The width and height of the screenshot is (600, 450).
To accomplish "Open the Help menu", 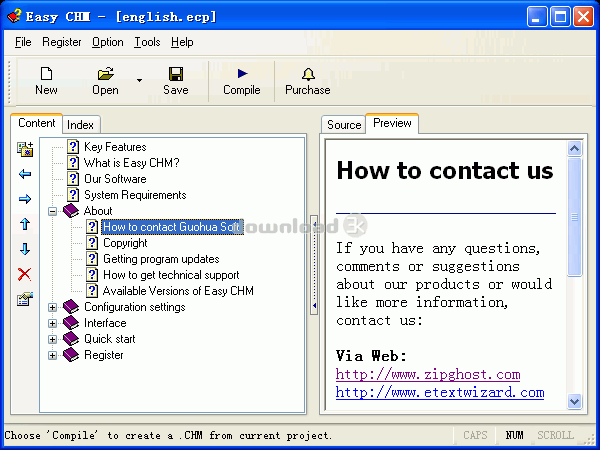I will 182,42.
